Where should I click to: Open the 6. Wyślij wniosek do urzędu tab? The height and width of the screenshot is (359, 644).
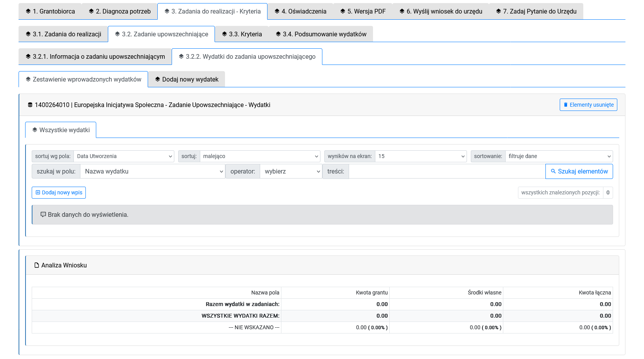[441, 11]
